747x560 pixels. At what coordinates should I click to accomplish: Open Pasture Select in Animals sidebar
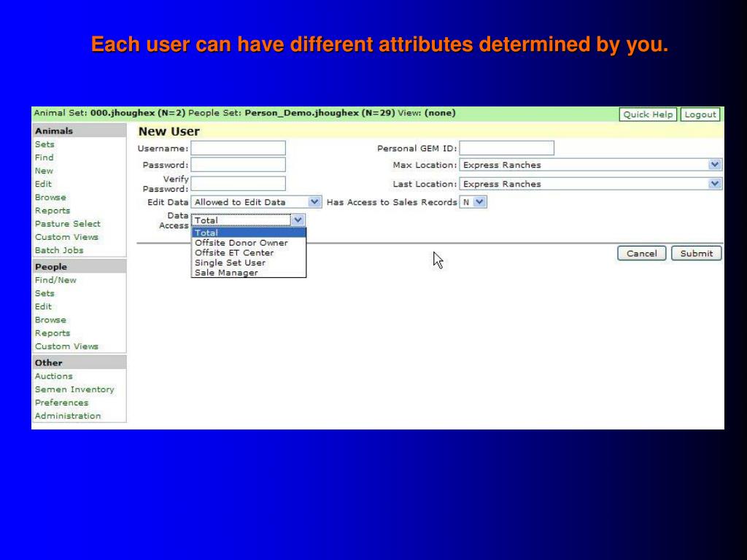[x=68, y=224]
